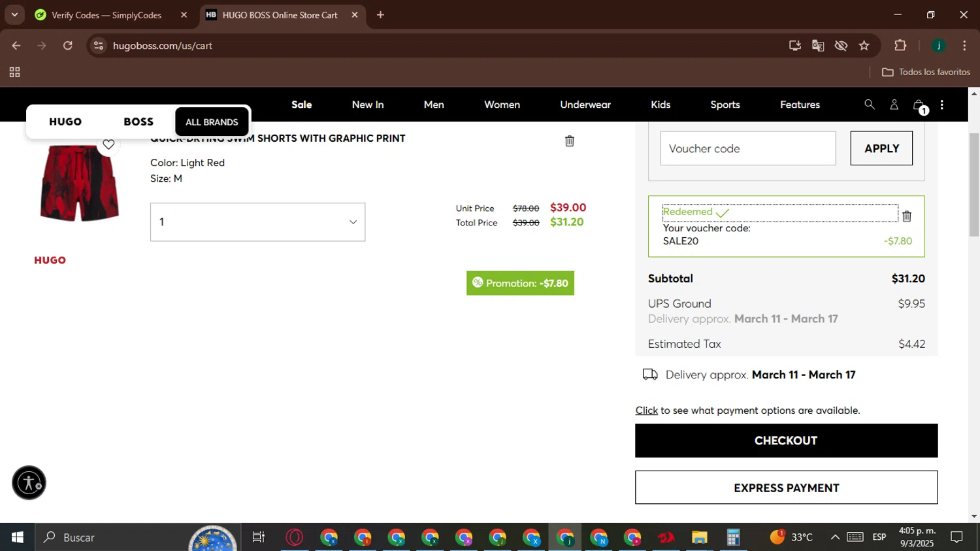Open the site header three-dot menu

pyautogui.click(x=941, y=105)
